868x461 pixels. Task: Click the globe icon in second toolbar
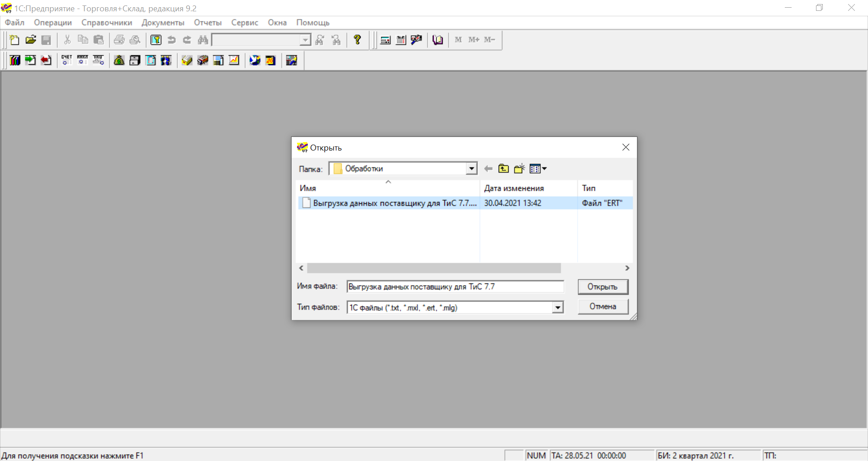(x=255, y=60)
